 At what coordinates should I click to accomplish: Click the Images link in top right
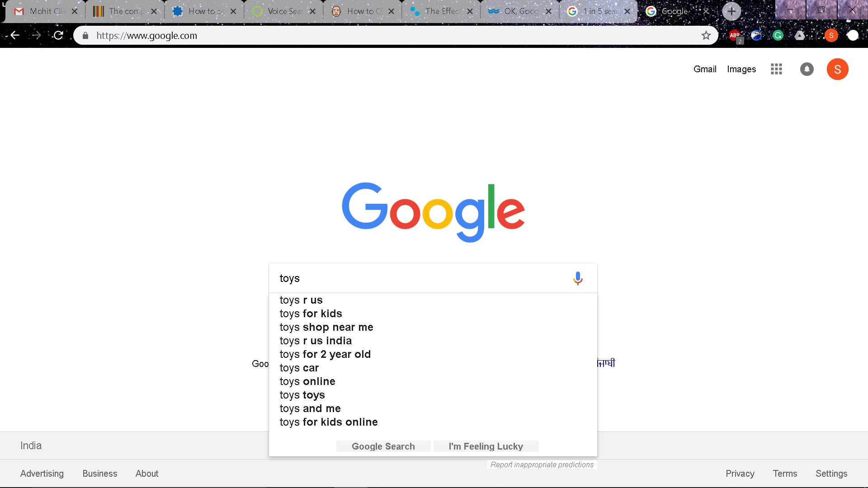point(741,69)
